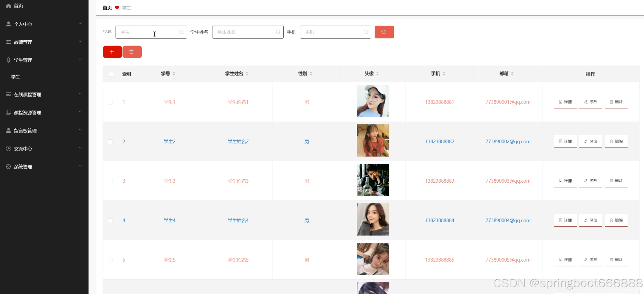
Task: Click the trash batch delete button
Action: pos(132,52)
